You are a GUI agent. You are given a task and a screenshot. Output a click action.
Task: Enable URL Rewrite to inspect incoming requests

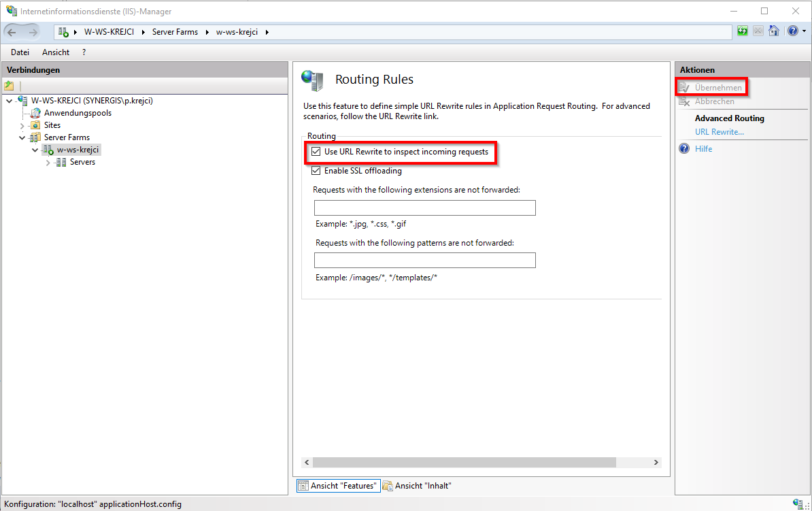click(316, 152)
